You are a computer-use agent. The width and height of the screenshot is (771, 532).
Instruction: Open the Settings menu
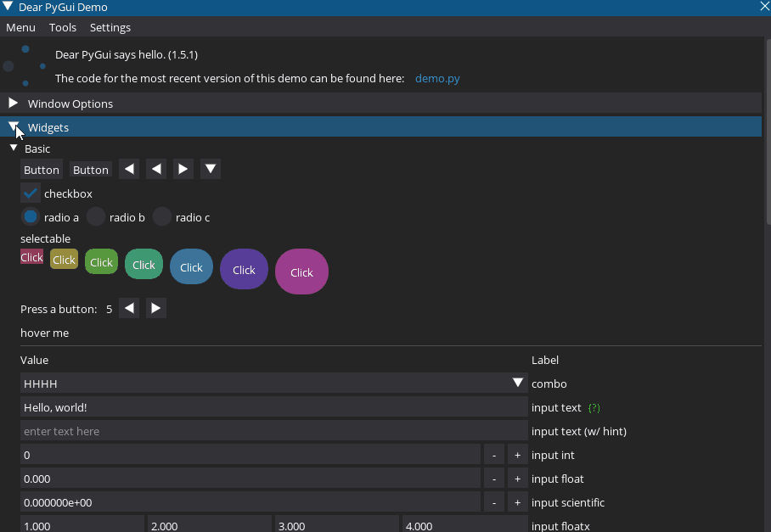coord(110,27)
